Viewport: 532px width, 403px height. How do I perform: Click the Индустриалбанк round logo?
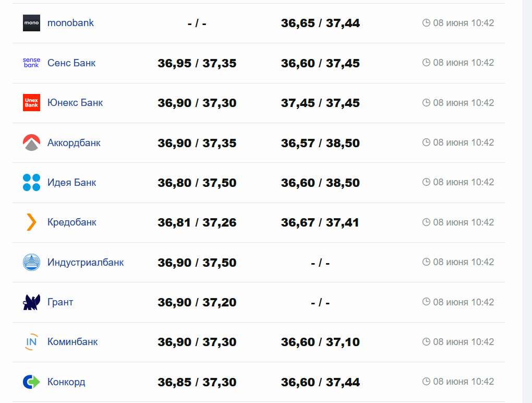point(31,262)
